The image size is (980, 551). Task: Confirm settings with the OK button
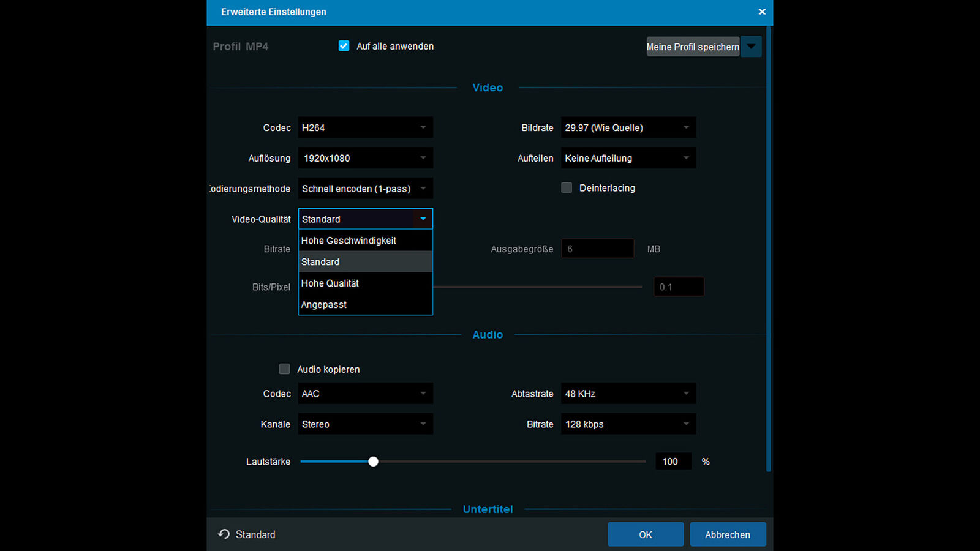[x=645, y=534]
